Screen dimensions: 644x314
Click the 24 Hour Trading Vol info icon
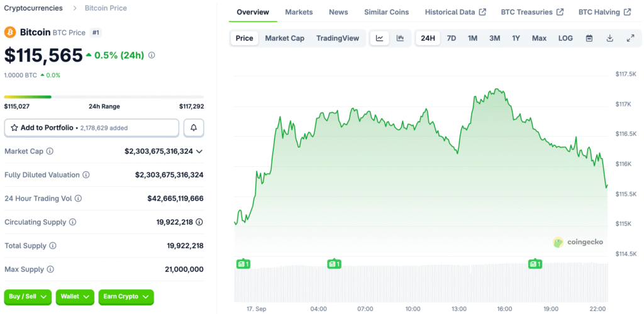[78, 198]
